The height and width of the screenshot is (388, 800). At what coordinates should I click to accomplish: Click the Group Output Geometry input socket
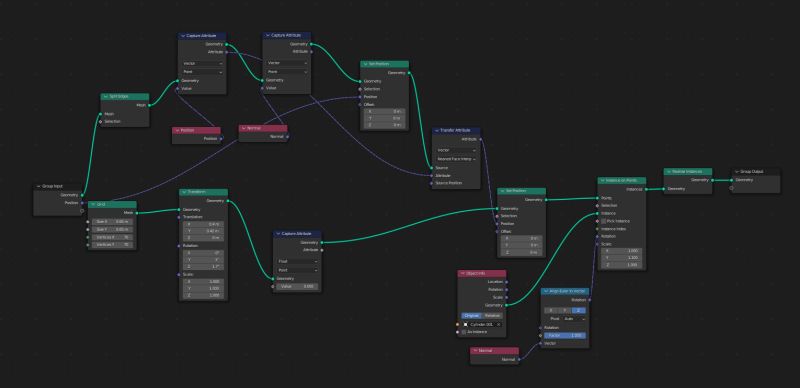coord(731,180)
